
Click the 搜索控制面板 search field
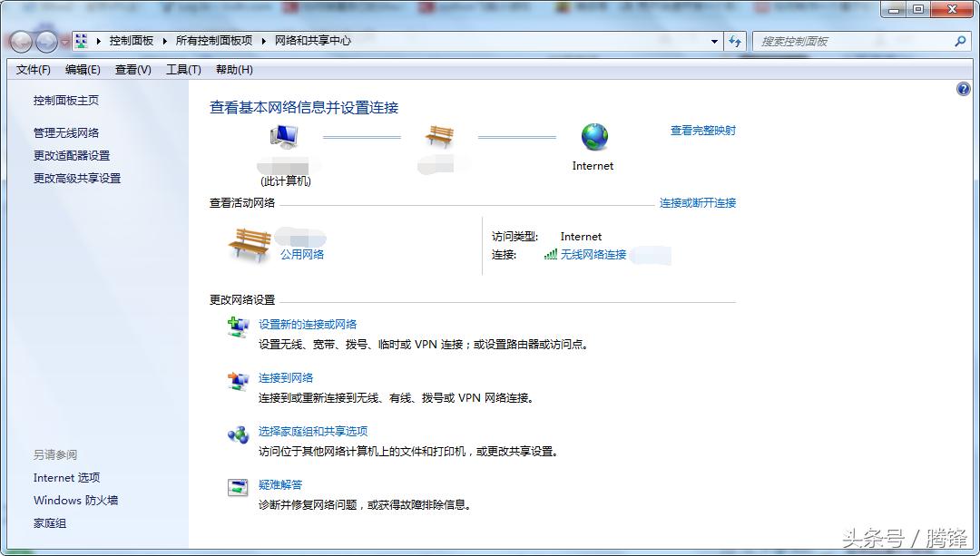point(853,41)
